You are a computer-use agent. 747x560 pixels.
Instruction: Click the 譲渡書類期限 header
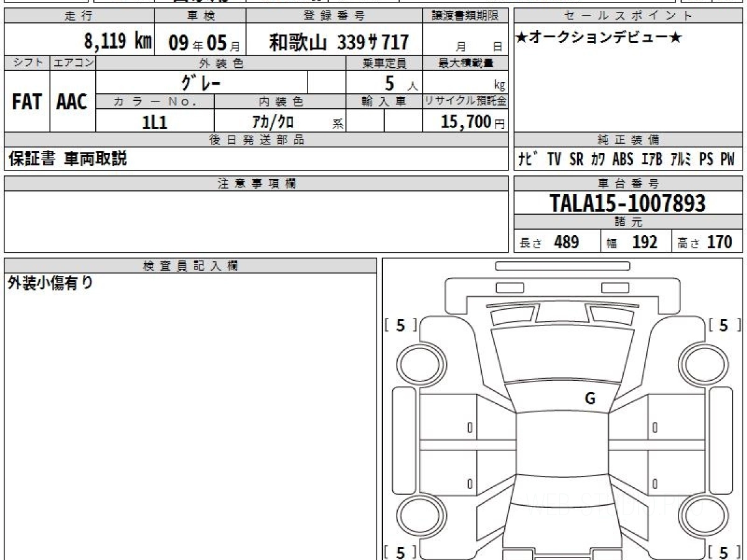pyautogui.click(x=466, y=16)
